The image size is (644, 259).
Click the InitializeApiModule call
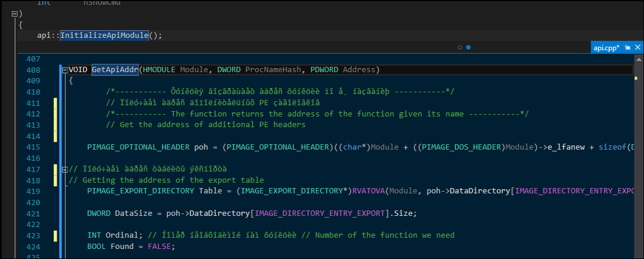pos(104,35)
